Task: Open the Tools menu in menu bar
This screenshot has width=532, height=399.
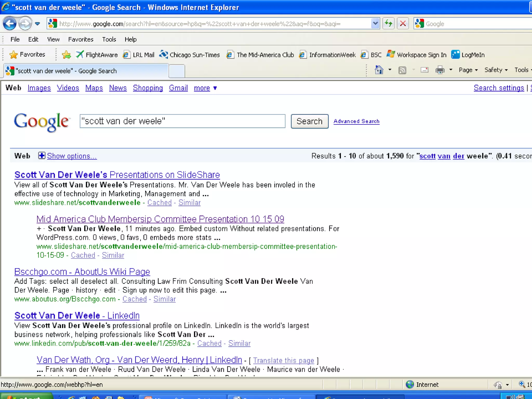Action: tap(109, 39)
